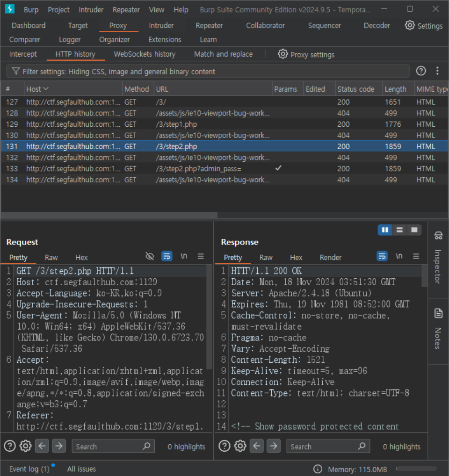The height and width of the screenshot is (476, 449).
Task: Open the Intercept sub-tab
Action: 23,54
